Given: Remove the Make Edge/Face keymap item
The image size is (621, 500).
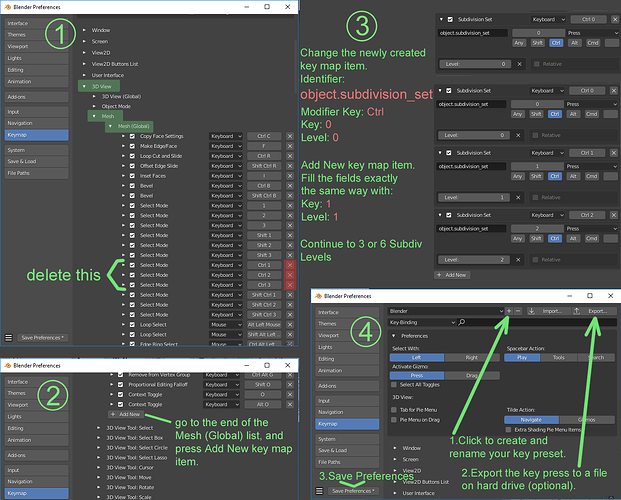Looking at the screenshot, I should [290, 146].
